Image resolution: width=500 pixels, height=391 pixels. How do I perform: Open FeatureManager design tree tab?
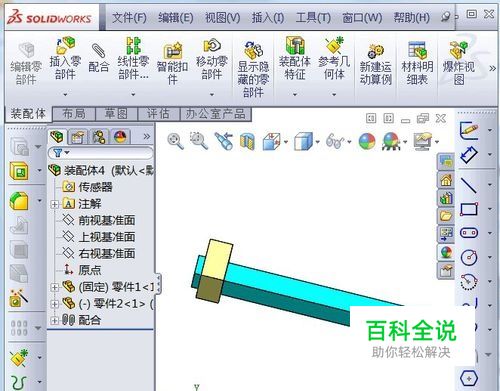[57, 136]
